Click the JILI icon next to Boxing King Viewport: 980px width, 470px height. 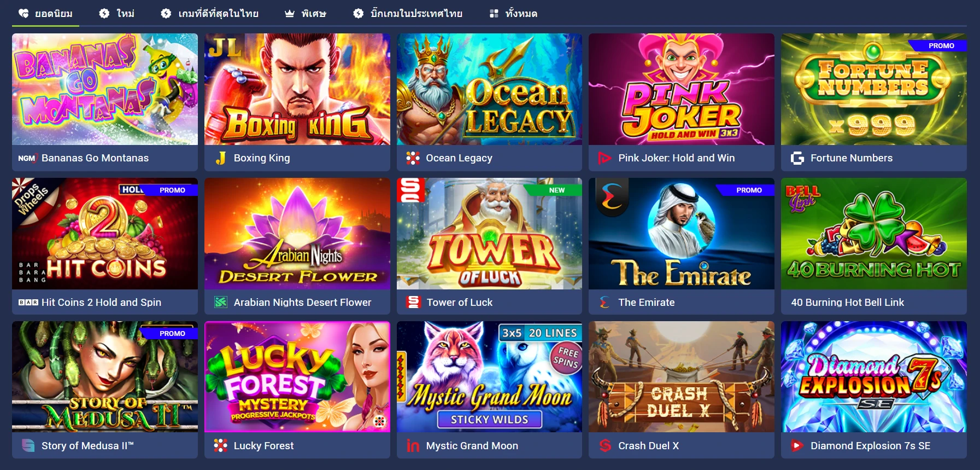(x=221, y=158)
